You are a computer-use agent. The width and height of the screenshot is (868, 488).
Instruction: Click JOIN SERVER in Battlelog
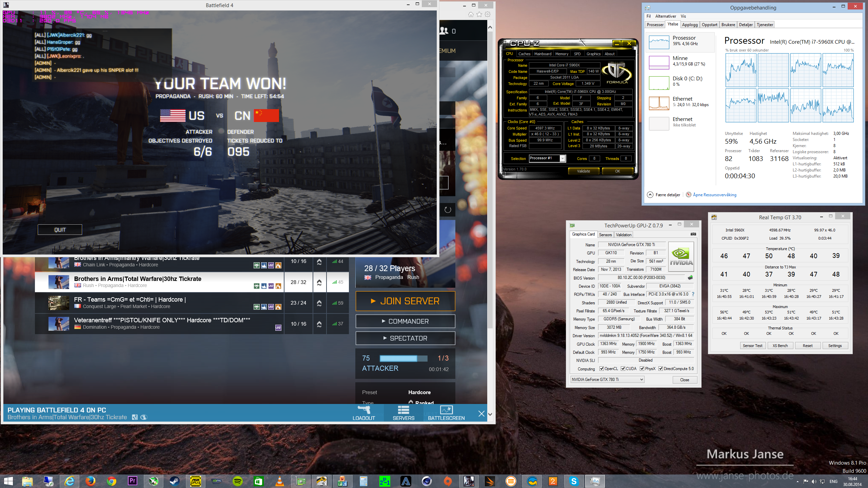(405, 301)
